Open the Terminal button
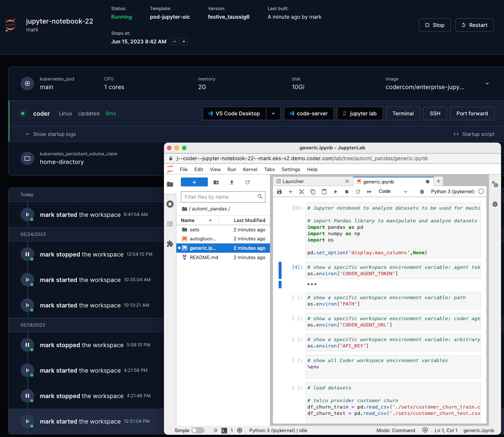The height and width of the screenshot is (437, 504). pyautogui.click(x=403, y=113)
